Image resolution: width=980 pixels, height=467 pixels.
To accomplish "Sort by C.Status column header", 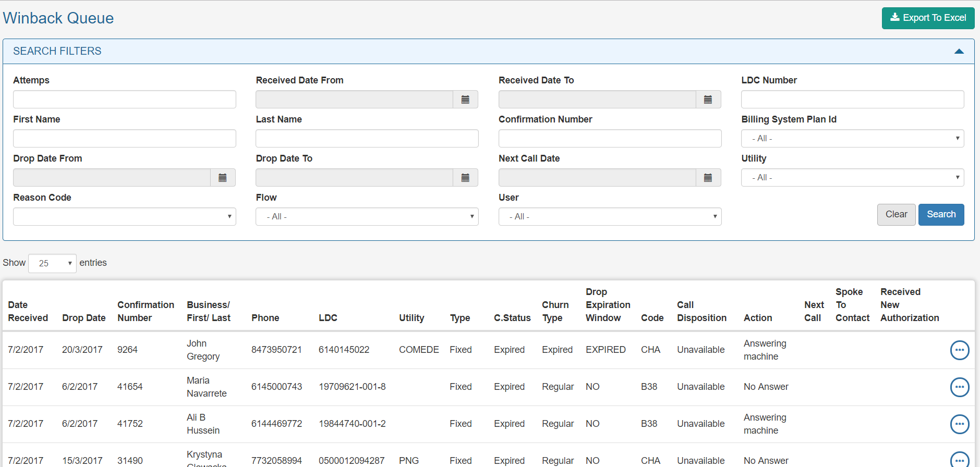I will 512,318.
